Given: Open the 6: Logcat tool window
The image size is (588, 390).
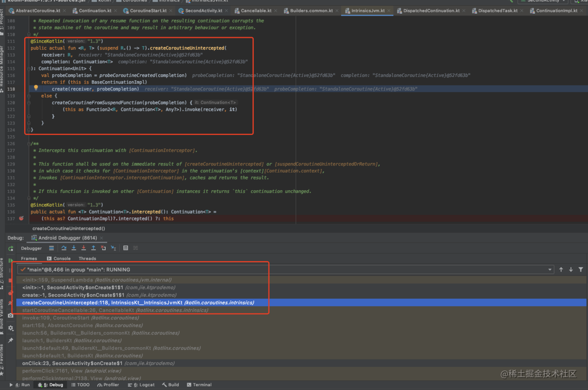Looking at the screenshot, I should coord(141,385).
